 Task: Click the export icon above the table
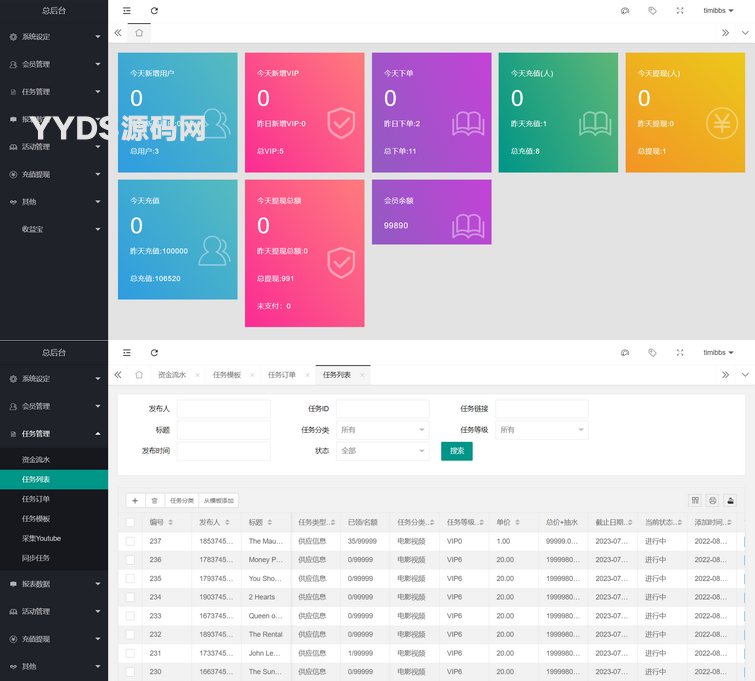pyautogui.click(x=731, y=500)
